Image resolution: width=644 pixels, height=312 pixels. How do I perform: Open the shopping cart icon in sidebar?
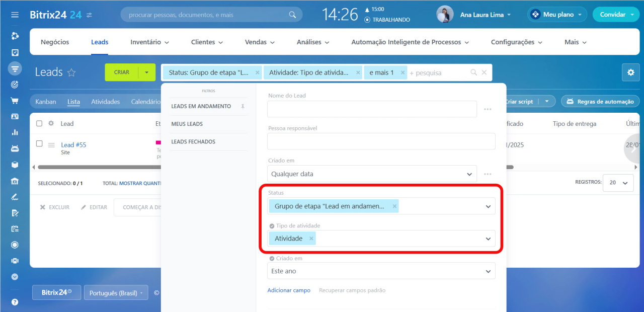[x=15, y=100]
